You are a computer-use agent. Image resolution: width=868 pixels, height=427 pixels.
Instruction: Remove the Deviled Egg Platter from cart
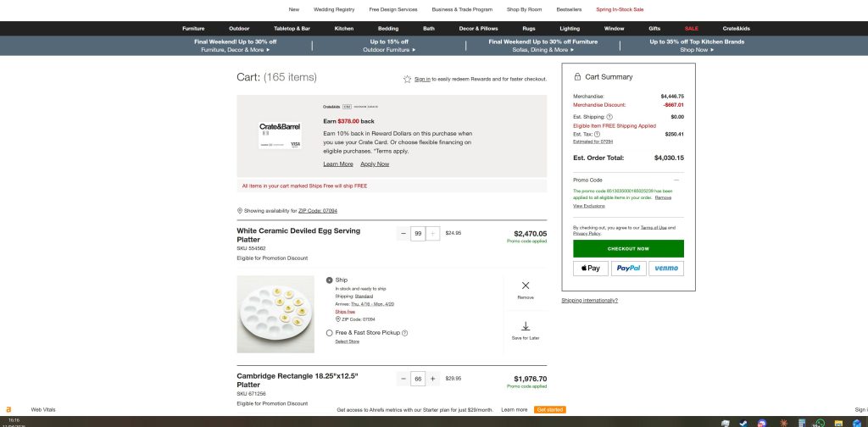526,290
